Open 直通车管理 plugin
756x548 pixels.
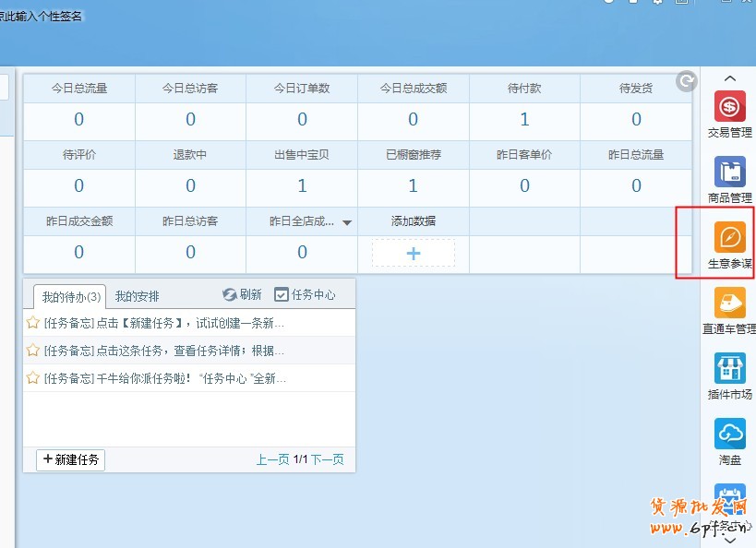[729, 304]
